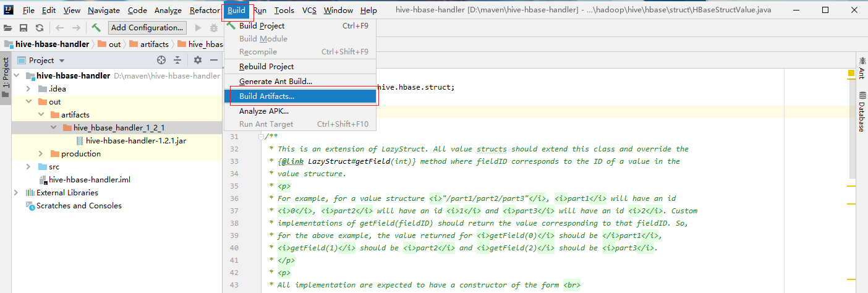Collapse the out folder arrow
This screenshot has height=293, width=868.
point(28,102)
